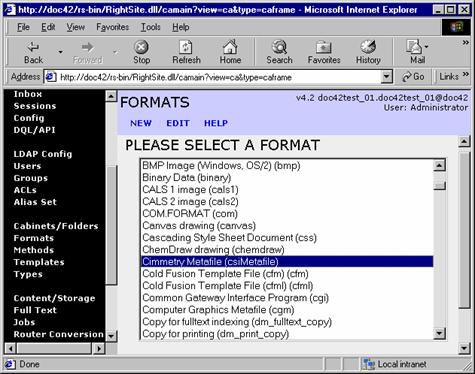Open Full Text in the sidebar
The width and height of the screenshot is (475, 374).
coord(35,310)
